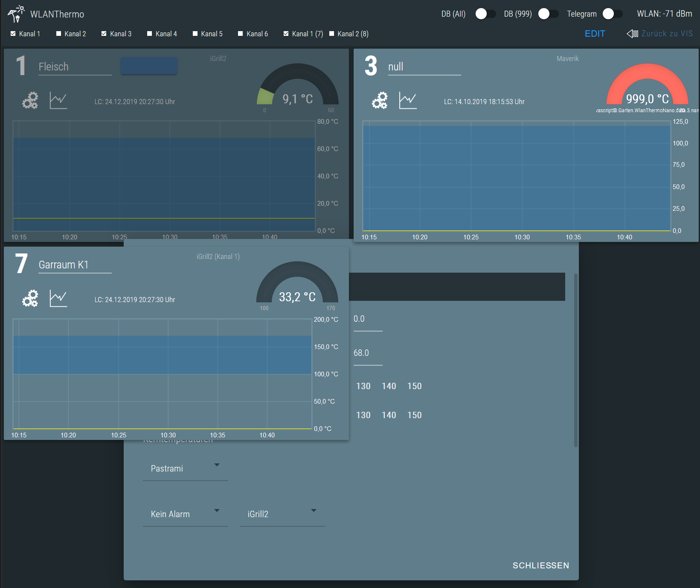Viewport: 700px width, 588px height.
Task: Toggle the DB (All) switch
Action: (x=485, y=14)
